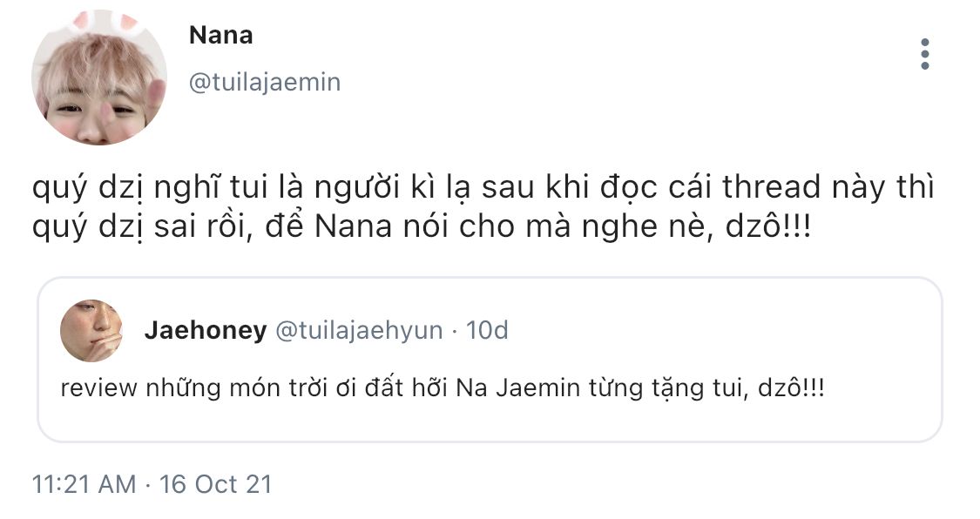
Task: Click the 16 Oct 21 date
Action: [216, 484]
